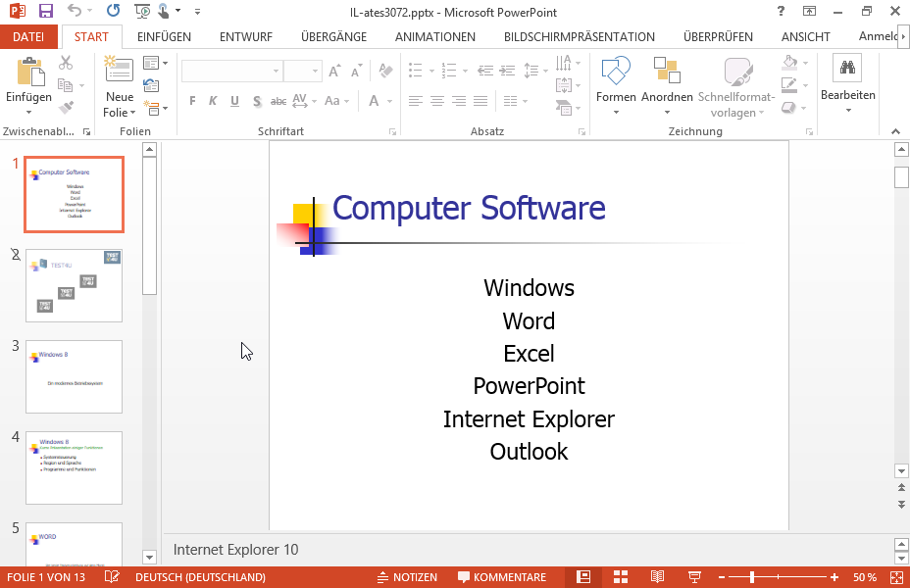
Task: Toggle Touch/Mouse mode icon
Action: (x=164, y=11)
